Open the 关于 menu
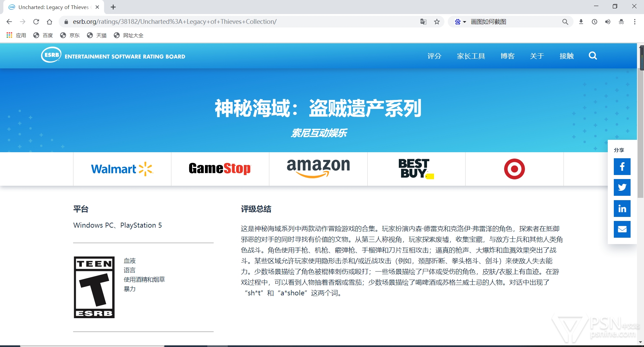Image resolution: width=644 pixels, height=347 pixels. (x=537, y=56)
